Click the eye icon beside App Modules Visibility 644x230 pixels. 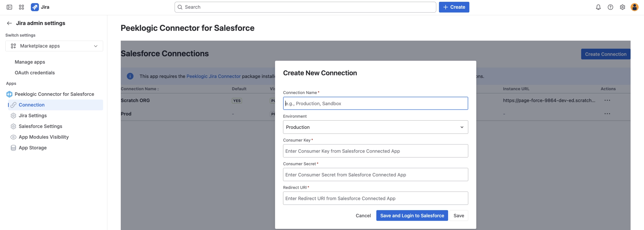pos(13,137)
